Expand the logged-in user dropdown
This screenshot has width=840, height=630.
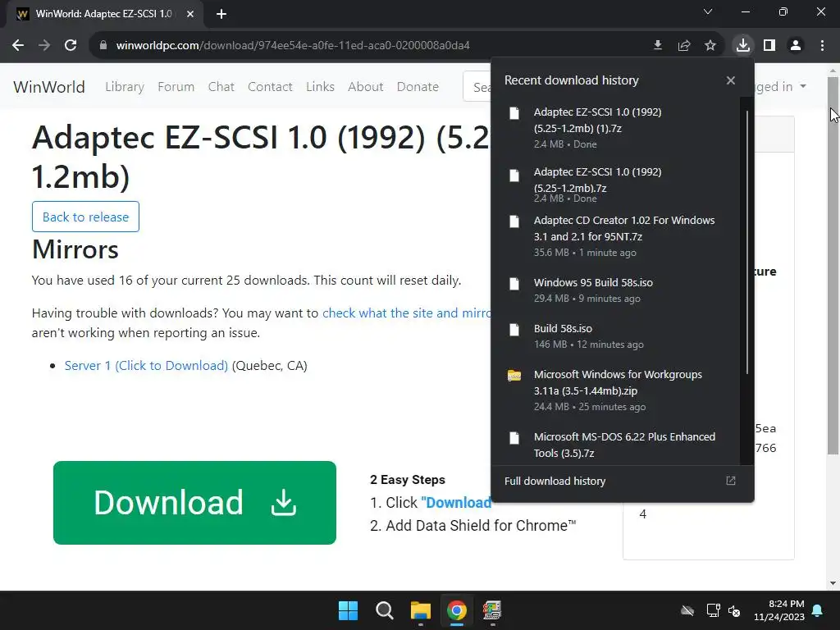click(x=781, y=87)
